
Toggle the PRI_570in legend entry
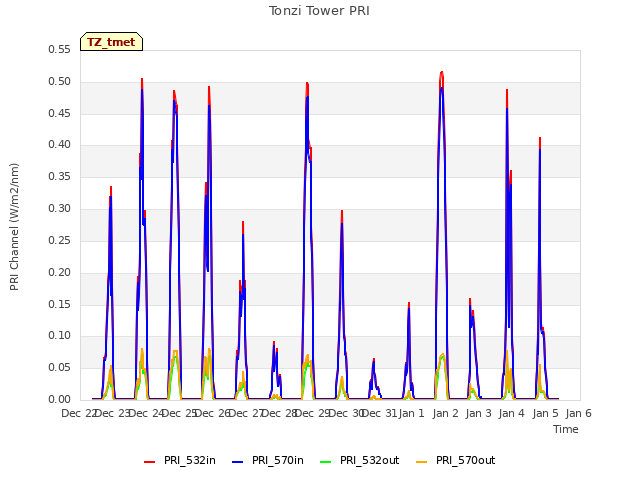click(268, 460)
